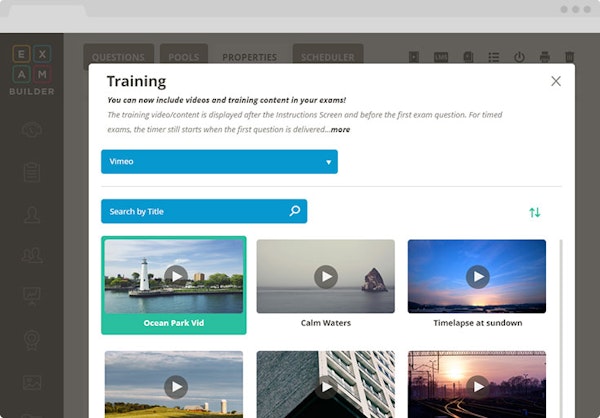Select the Scheduler tab
This screenshot has height=418, width=600.
coord(327,57)
